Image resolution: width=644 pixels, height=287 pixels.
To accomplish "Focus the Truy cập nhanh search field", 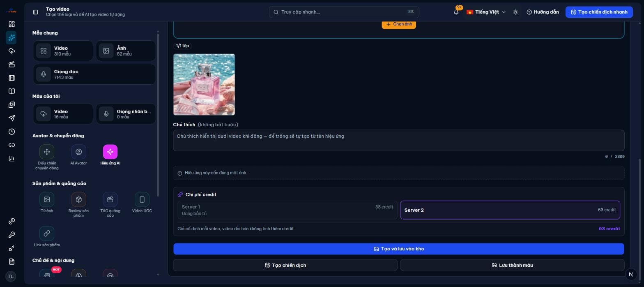I will [x=344, y=12].
